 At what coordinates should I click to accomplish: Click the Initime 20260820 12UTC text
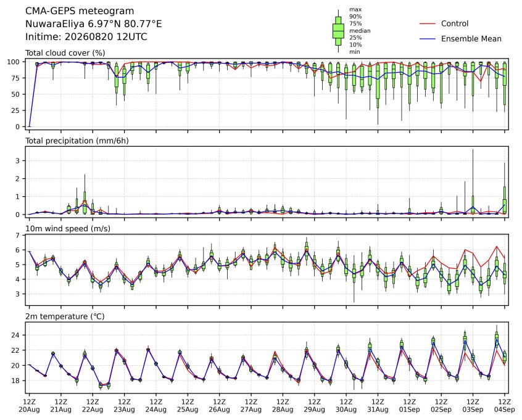tap(86, 36)
